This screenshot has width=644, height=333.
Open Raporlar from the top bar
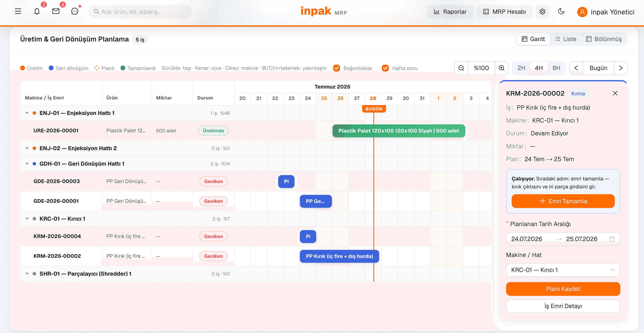450,12
